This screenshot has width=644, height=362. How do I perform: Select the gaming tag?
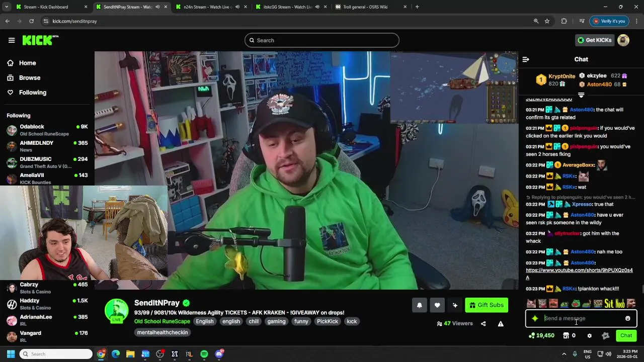click(276, 321)
